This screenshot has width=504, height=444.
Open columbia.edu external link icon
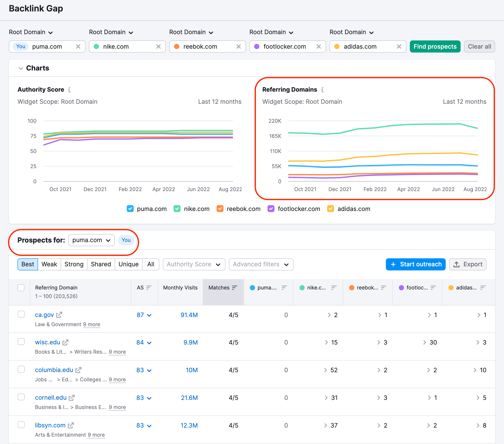coord(78,370)
